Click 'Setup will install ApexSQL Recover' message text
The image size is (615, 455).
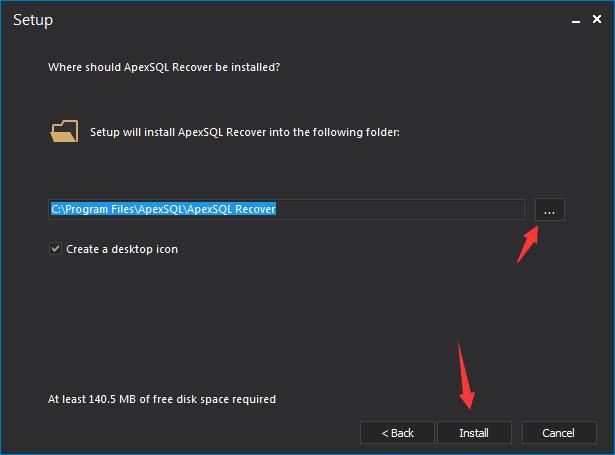coord(245,132)
